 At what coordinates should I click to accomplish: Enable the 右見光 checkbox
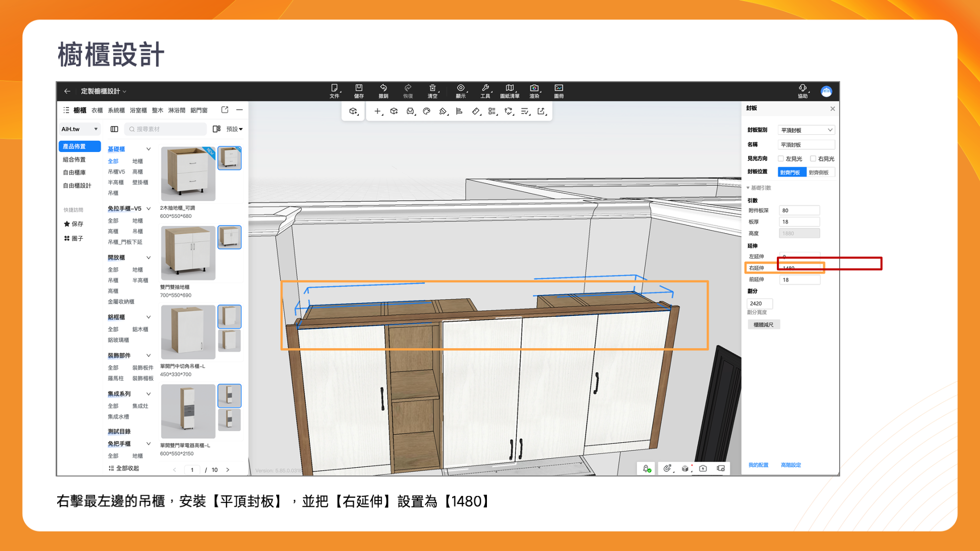[x=813, y=159]
